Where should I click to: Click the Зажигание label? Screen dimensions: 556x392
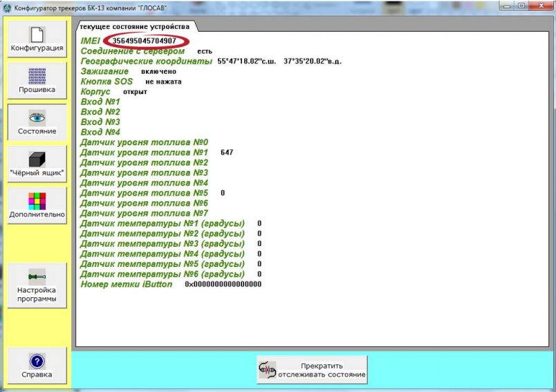[x=104, y=71]
